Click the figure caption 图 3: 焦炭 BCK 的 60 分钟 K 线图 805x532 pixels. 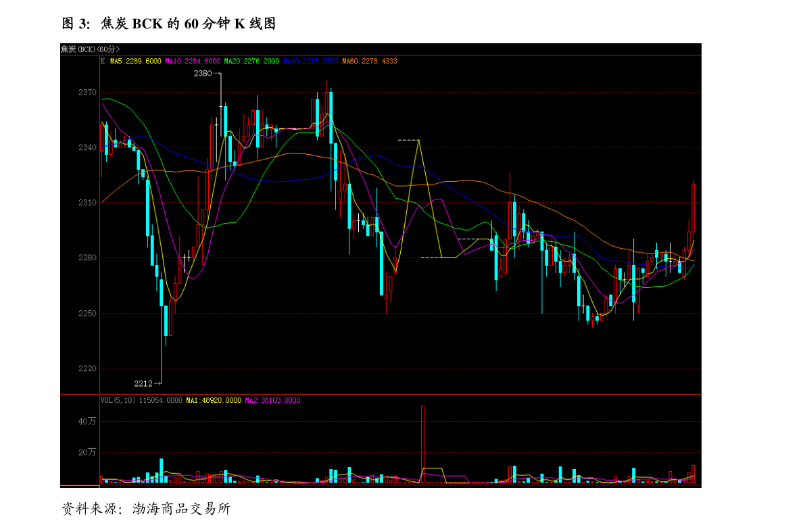(x=169, y=24)
